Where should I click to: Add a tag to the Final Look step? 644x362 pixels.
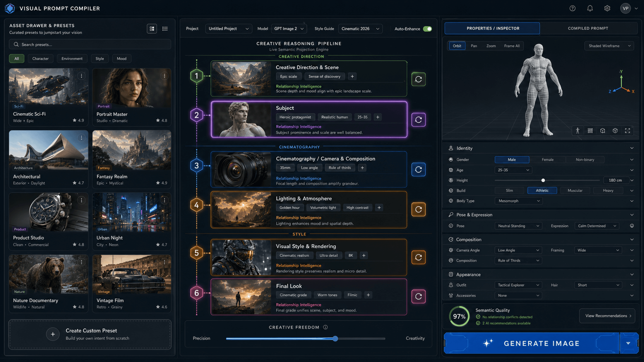368,295
